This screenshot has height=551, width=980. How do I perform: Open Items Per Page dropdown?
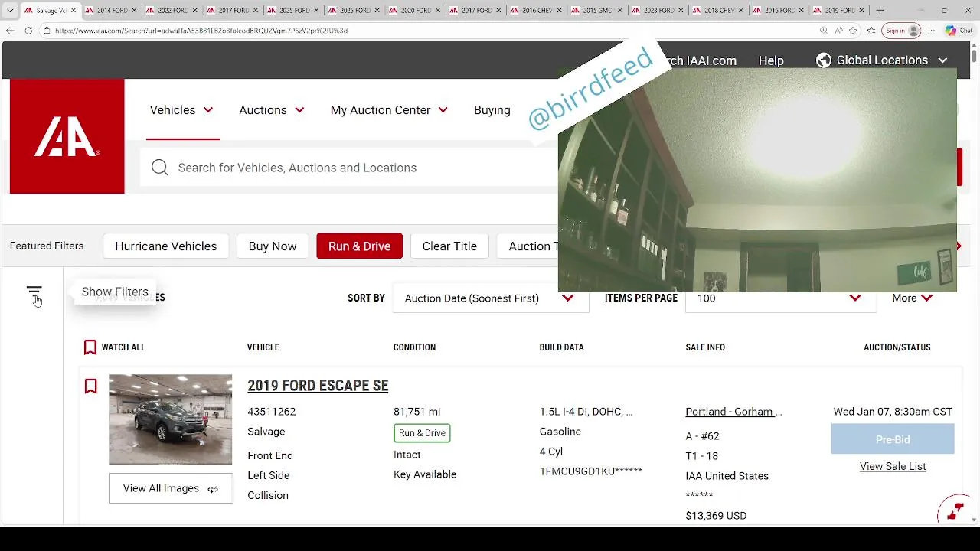click(x=780, y=298)
